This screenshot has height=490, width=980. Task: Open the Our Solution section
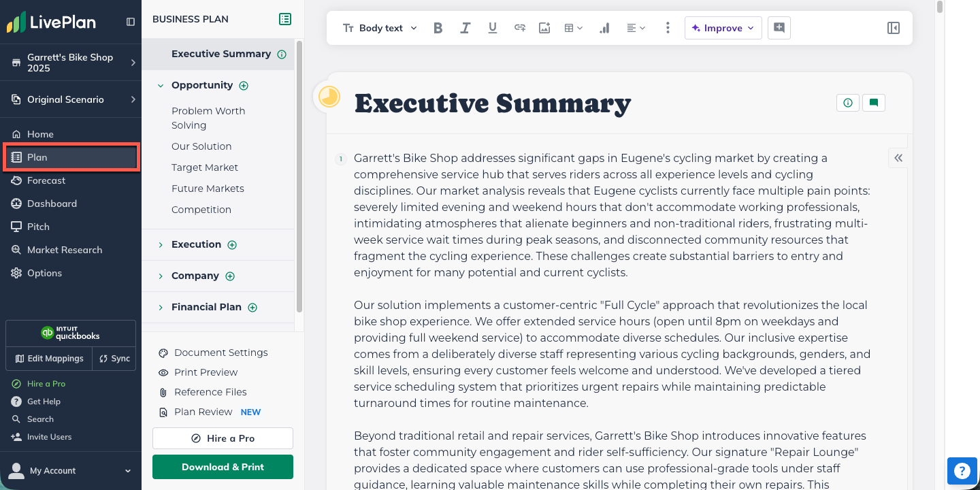click(x=201, y=146)
